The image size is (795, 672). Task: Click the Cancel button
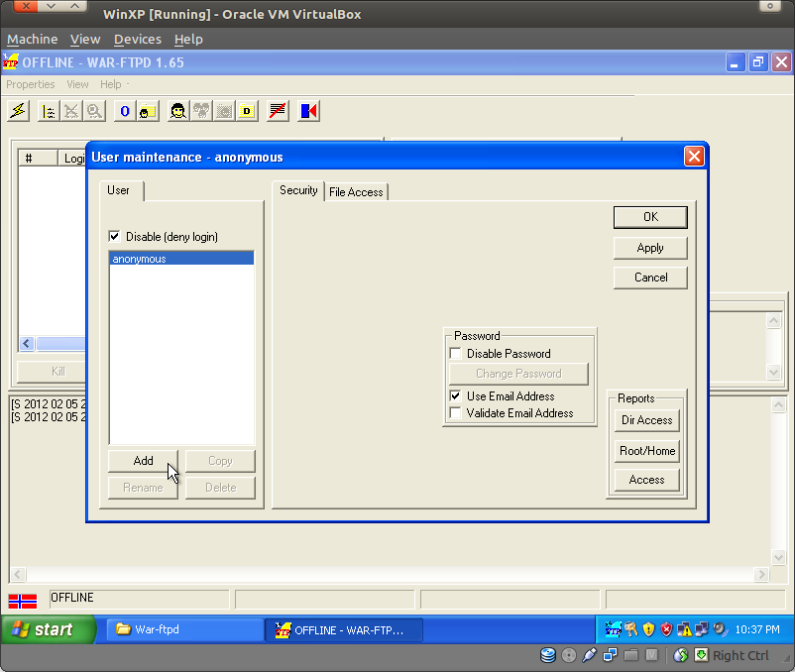[650, 278]
